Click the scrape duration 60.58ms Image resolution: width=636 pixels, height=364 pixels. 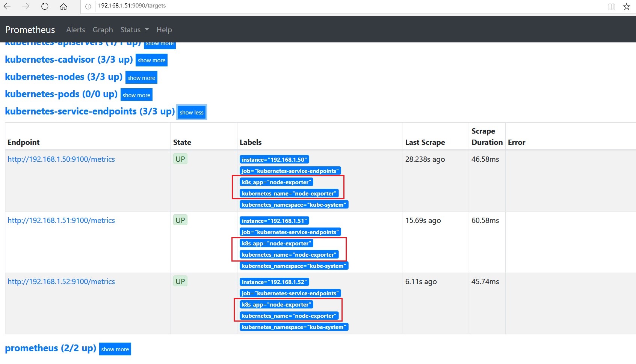[x=485, y=220]
